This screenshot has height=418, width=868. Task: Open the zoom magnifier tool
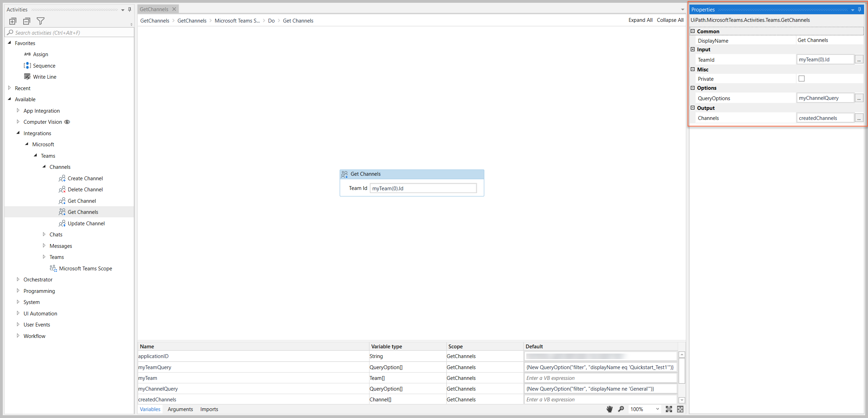coord(621,409)
